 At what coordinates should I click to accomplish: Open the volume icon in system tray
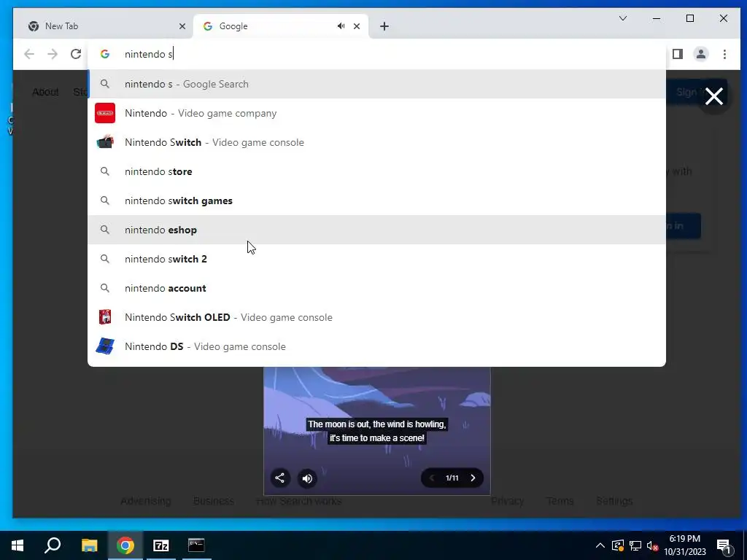click(x=653, y=545)
